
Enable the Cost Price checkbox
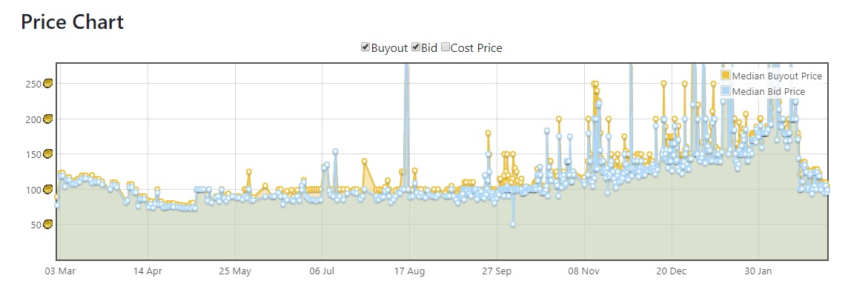click(445, 47)
